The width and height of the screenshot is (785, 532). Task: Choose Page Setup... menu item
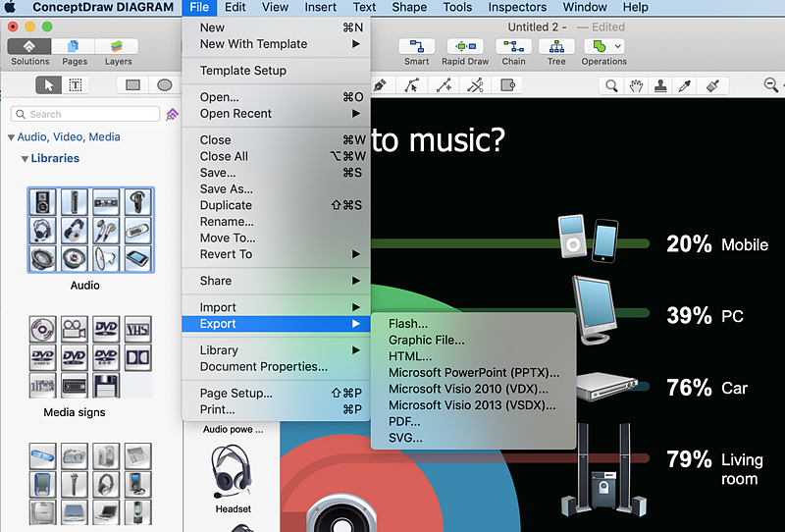point(276,394)
